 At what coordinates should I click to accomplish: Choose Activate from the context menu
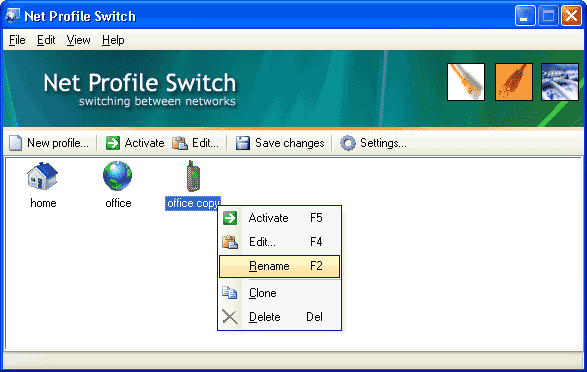(279, 218)
